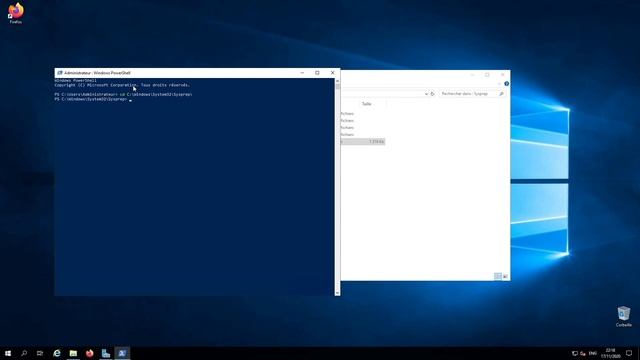Expand the Explorer ribbon chevron
Image resolution: width=640 pixels, height=360 pixels.
499,84
